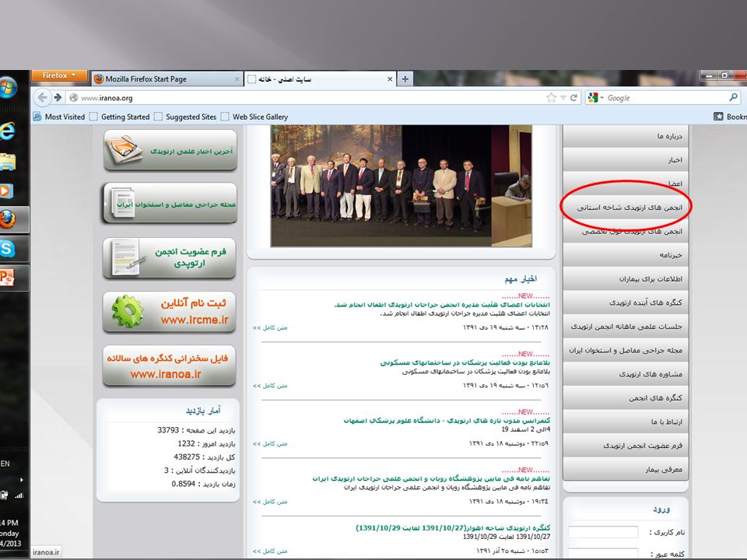Click the search magnifier icon
The height and width of the screenshot is (560, 747).
[733, 97]
